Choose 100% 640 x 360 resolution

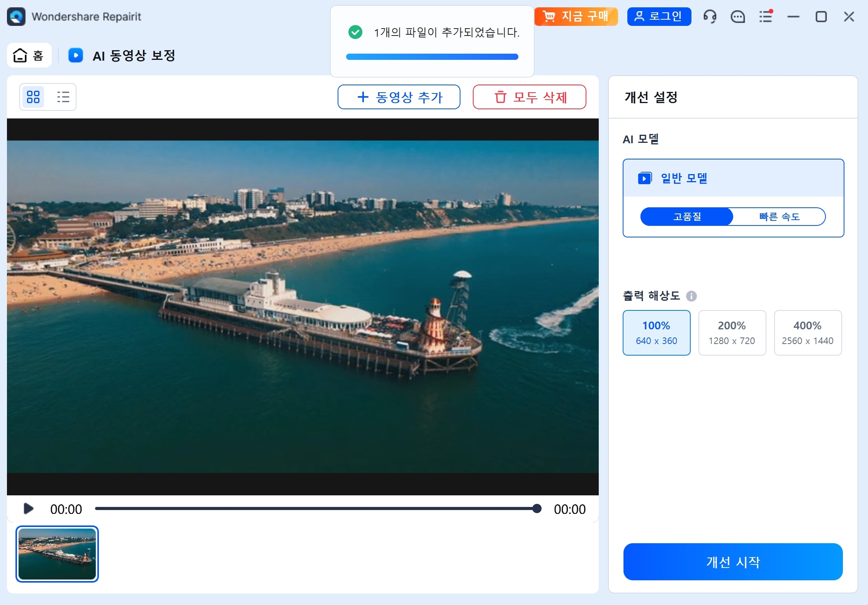point(656,333)
